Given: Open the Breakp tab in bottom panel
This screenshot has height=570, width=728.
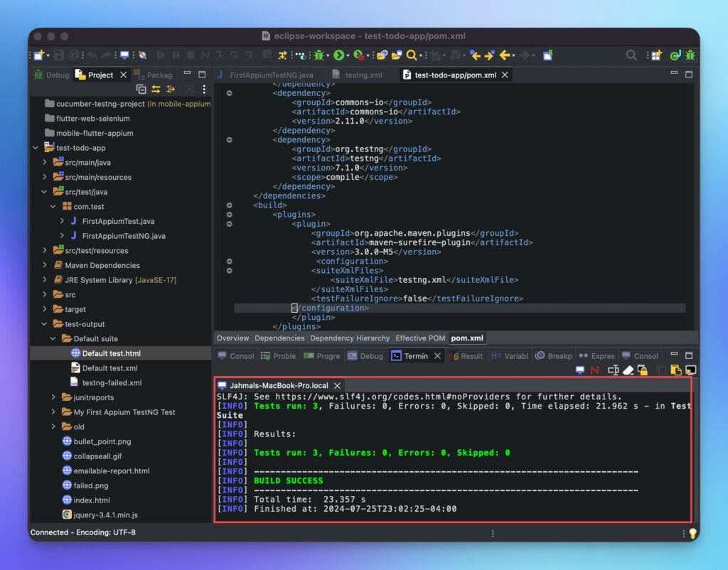Looking at the screenshot, I should 554,356.
